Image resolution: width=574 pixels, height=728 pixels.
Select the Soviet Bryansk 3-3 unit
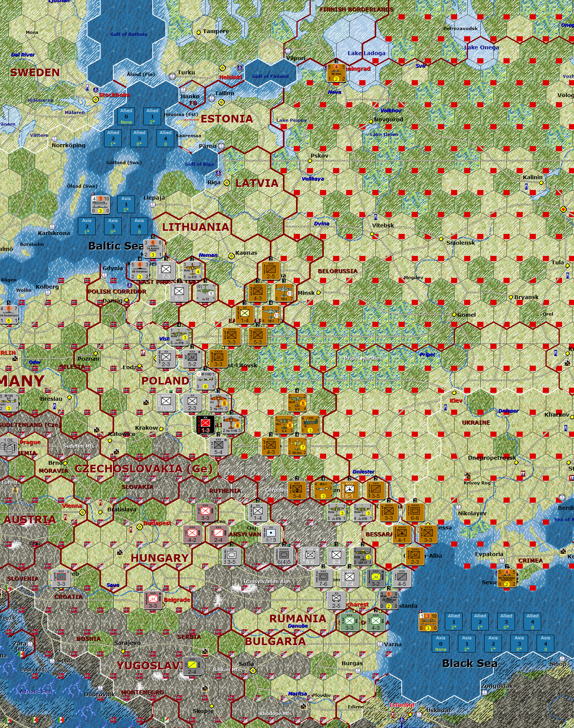pyautogui.click(x=219, y=358)
